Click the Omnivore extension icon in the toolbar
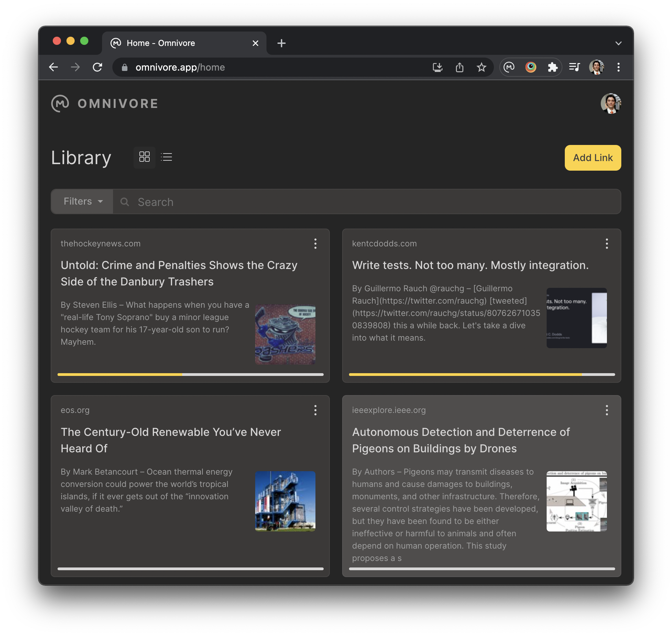The width and height of the screenshot is (672, 636). click(x=509, y=67)
